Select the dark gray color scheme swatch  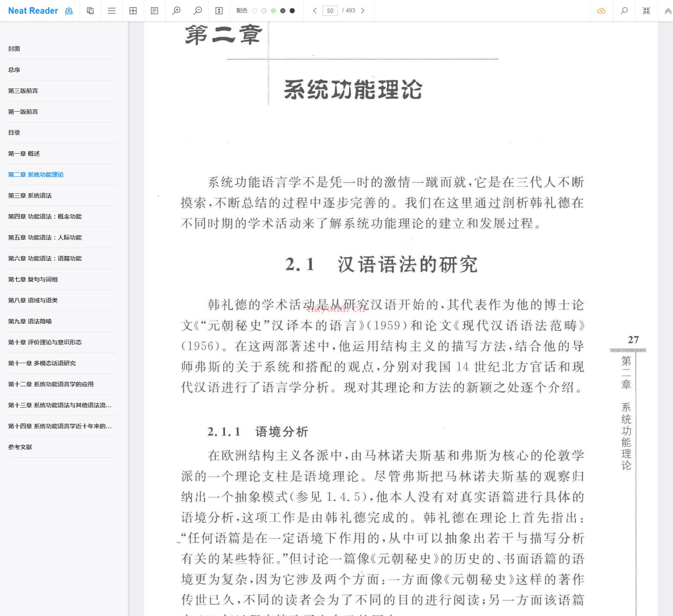tap(283, 11)
